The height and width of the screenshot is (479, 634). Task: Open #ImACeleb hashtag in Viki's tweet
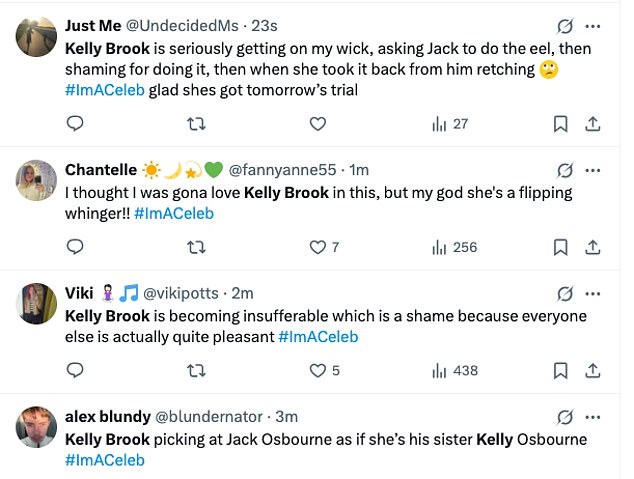(x=318, y=337)
